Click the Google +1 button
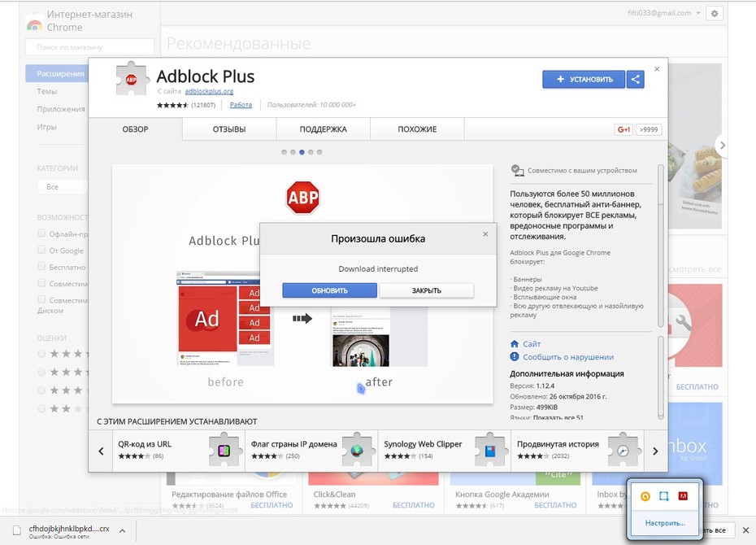756x545 pixels. pyautogui.click(x=623, y=129)
